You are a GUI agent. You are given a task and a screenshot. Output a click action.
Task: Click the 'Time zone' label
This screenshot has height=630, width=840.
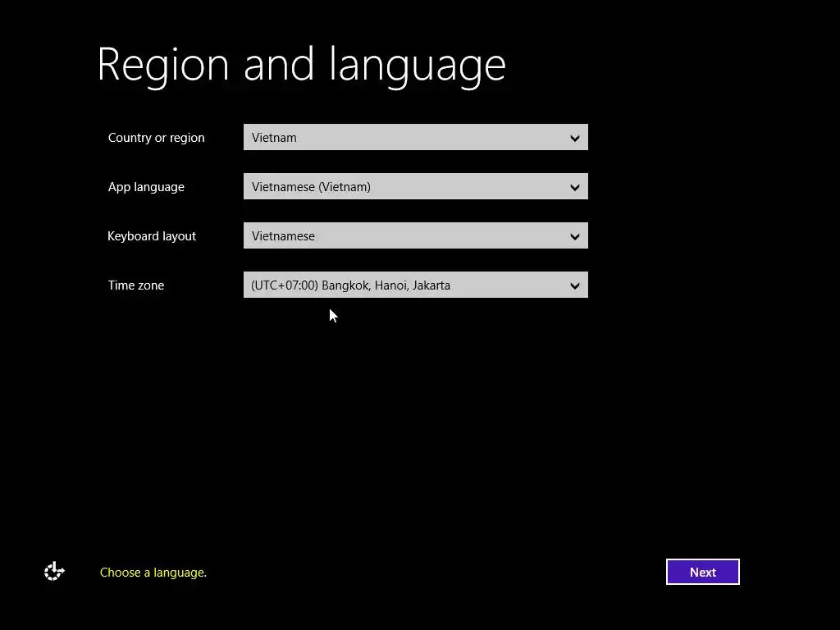click(136, 285)
